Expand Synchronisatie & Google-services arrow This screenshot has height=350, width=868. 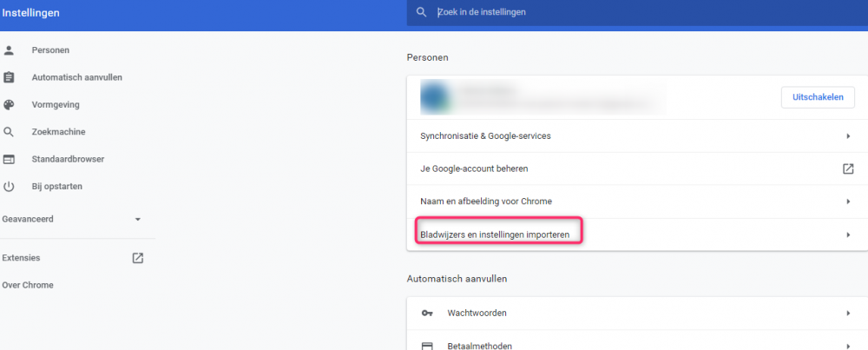pyautogui.click(x=848, y=136)
